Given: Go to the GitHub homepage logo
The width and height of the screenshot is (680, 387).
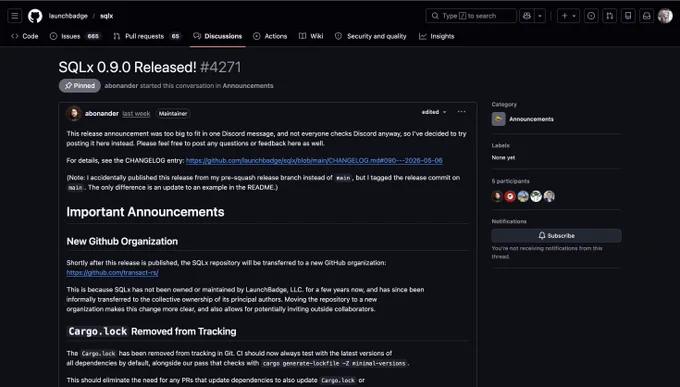Looking at the screenshot, I should [35, 16].
